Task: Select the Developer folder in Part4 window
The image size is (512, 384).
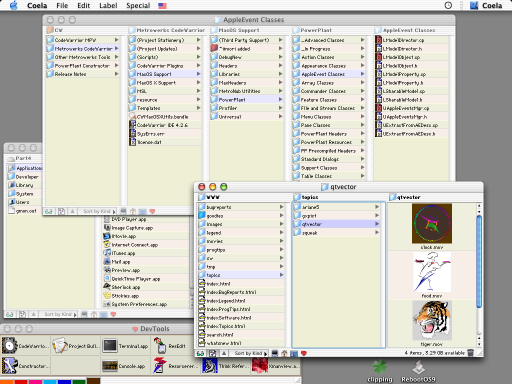Action: tap(24, 177)
